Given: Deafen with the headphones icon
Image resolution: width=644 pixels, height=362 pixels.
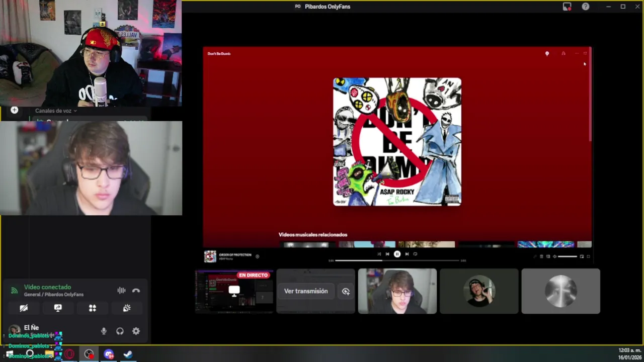Looking at the screenshot, I should pos(120,331).
